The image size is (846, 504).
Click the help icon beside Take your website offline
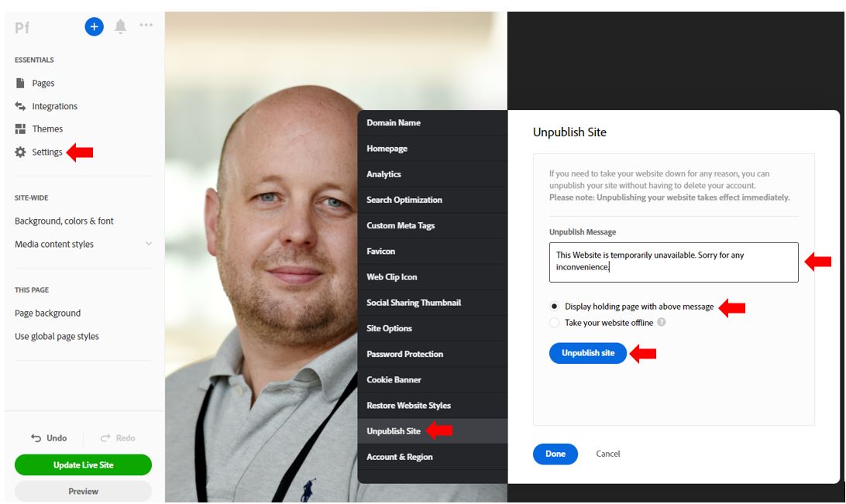(661, 322)
